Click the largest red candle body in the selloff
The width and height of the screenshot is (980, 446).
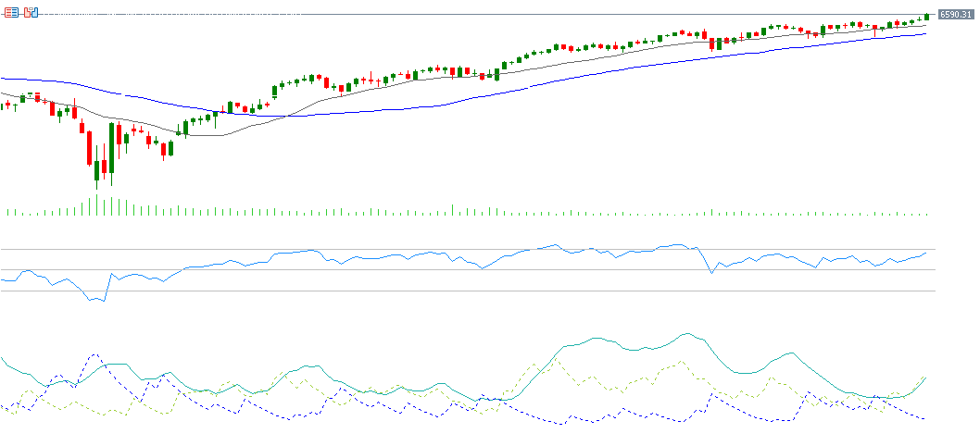pos(90,147)
